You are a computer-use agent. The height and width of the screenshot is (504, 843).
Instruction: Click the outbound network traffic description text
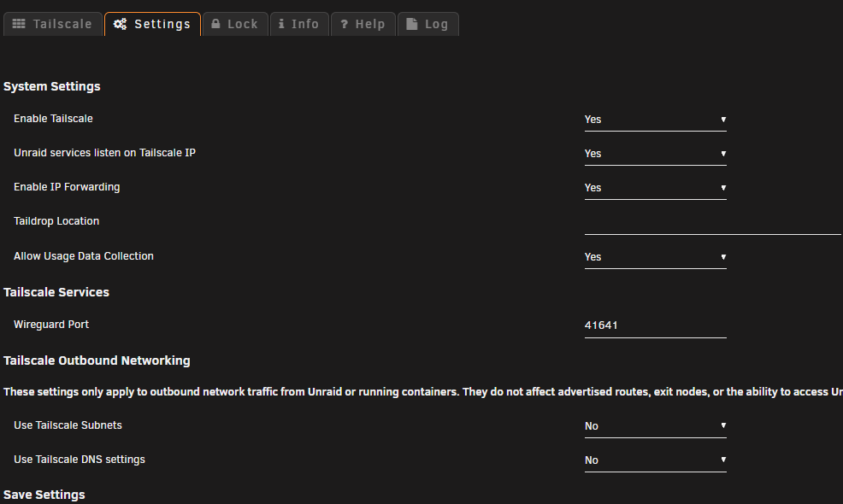[423, 392]
